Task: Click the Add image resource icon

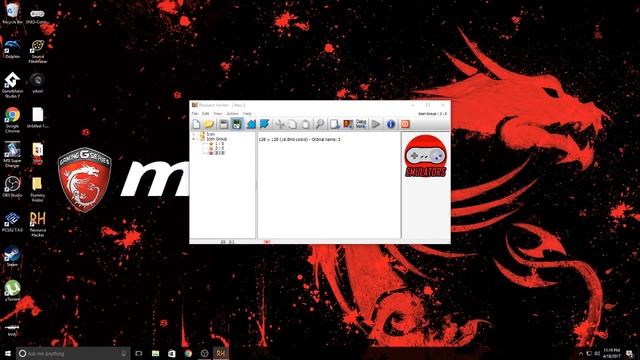Action: pyautogui.click(x=348, y=124)
